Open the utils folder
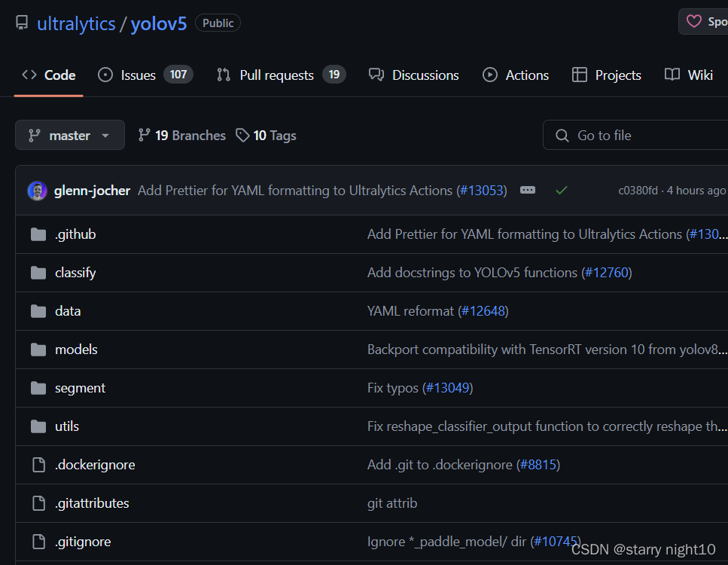The width and height of the screenshot is (728, 565). coord(67,426)
